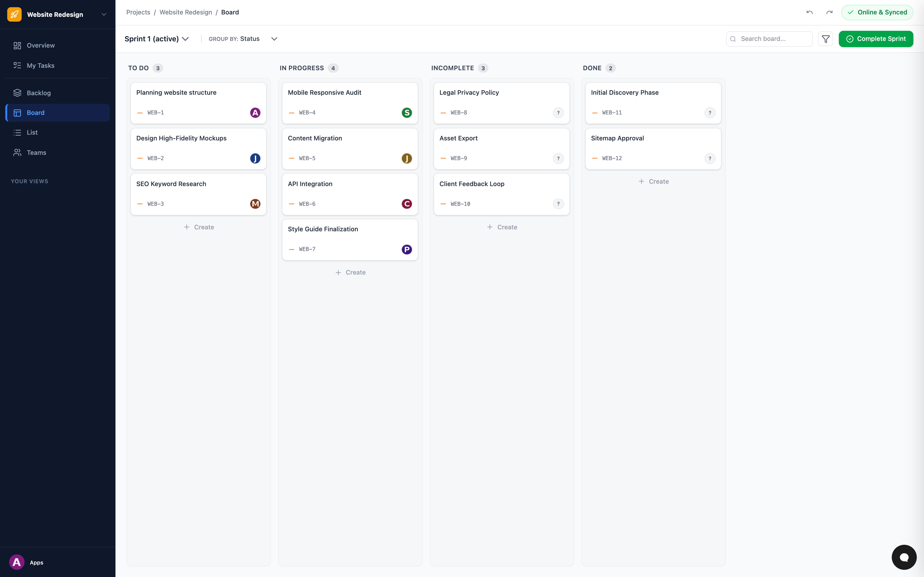Click the Complete Sprint button
Screen dimensions: 924x577
[x=876, y=38]
